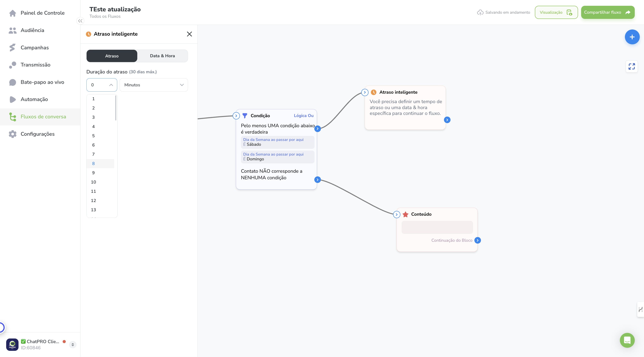The height and width of the screenshot is (357, 644).
Task: Click the Compartilhar fluxo button
Action: [x=608, y=12]
